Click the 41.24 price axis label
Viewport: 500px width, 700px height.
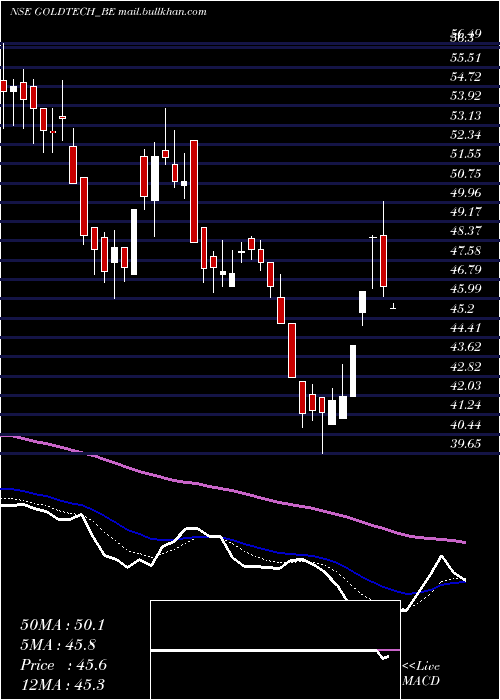[466, 405]
